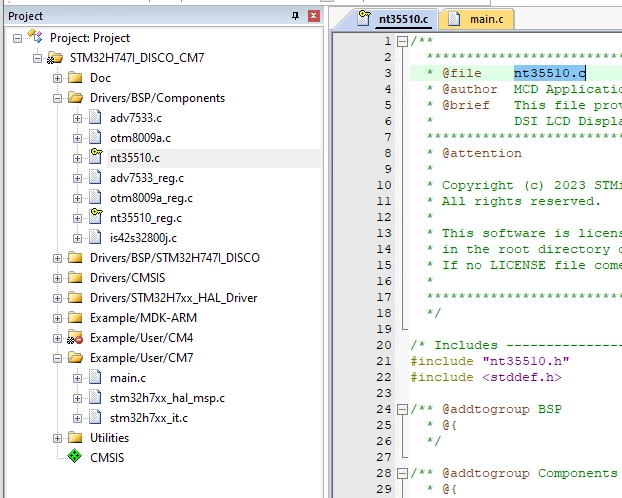Click the main.c tab file icon
Viewport: 622px width, 498px height.
click(x=454, y=19)
